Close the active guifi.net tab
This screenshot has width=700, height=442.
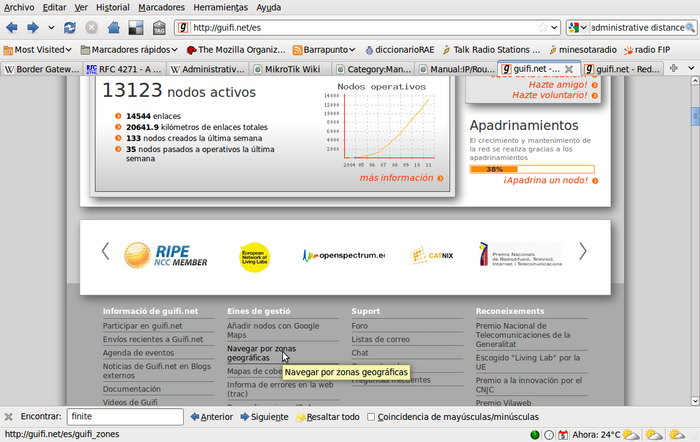(569, 69)
